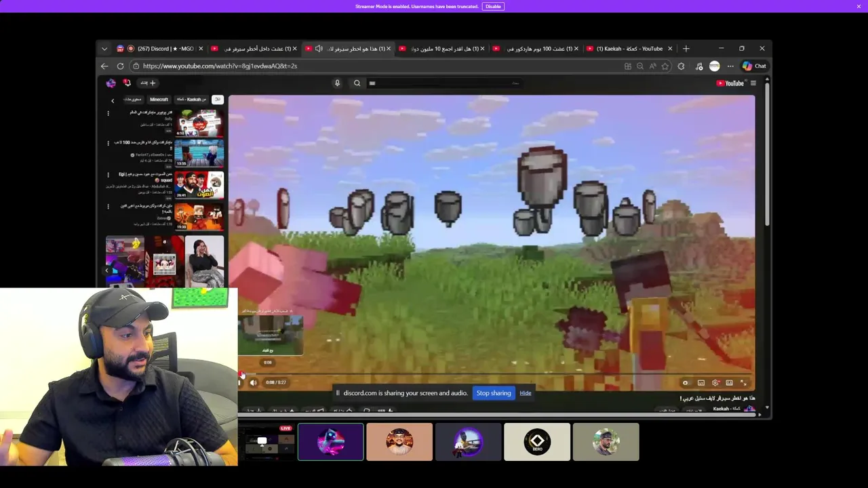The width and height of the screenshot is (868, 488).
Task: Open YouTube notifications bell
Action: pyautogui.click(x=127, y=83)
